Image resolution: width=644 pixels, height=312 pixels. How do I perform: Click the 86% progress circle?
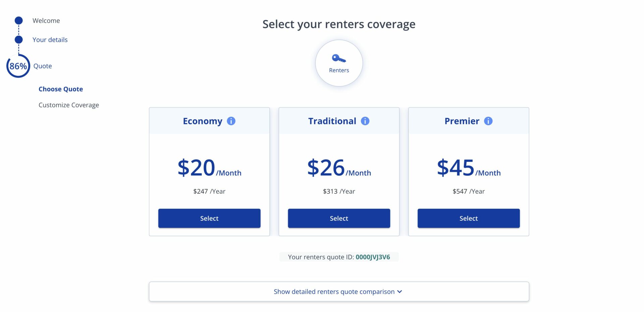(18, 66)
